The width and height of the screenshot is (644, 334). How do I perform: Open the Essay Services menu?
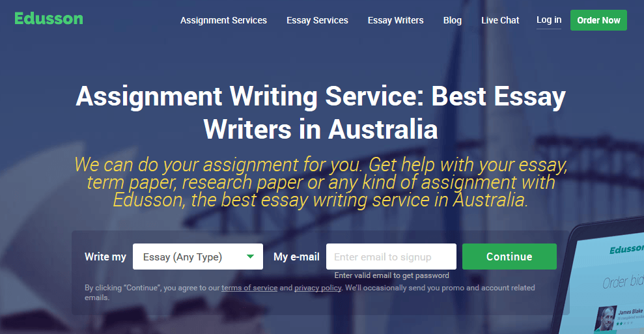(x=317, y=21)
